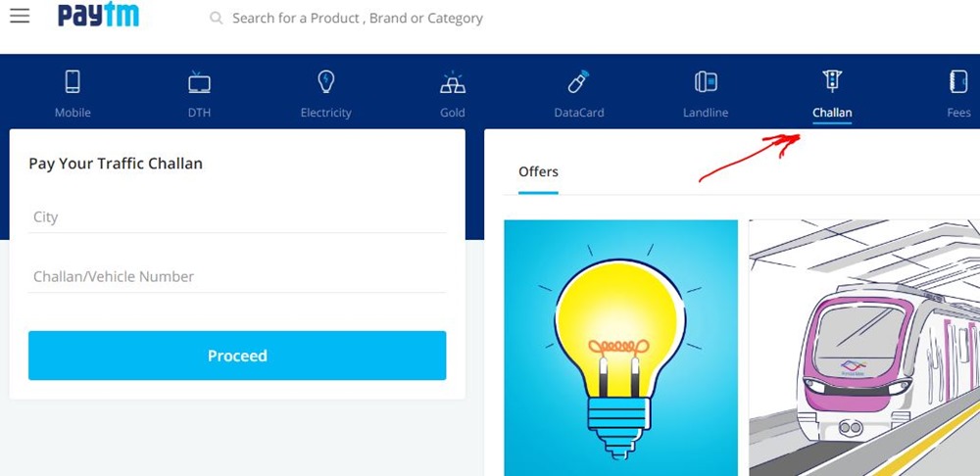Open the light bulb offer banner

[620, 348]
